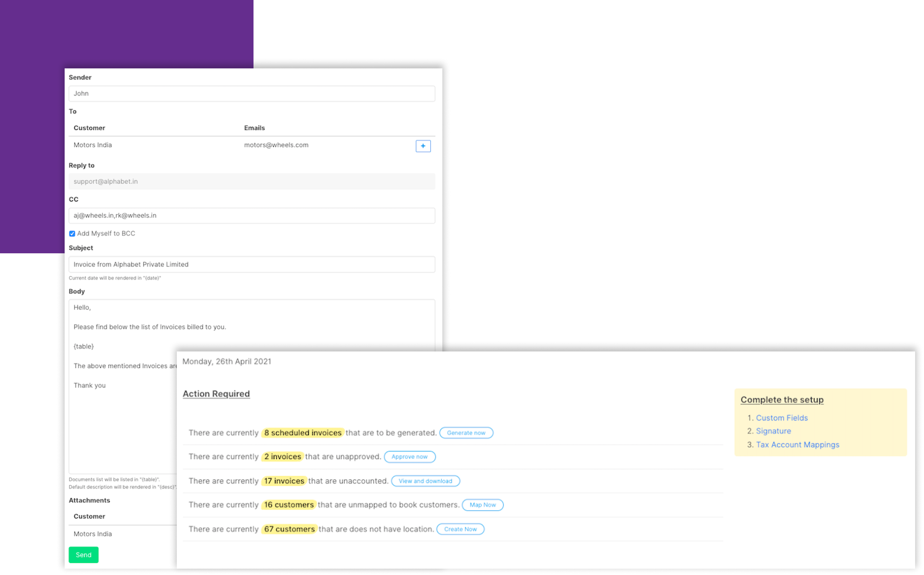This screenshot has width=924, height=575.
Task: Open the Custom Fields setup link
Action: pyautogui.click(x=781, y=418)
